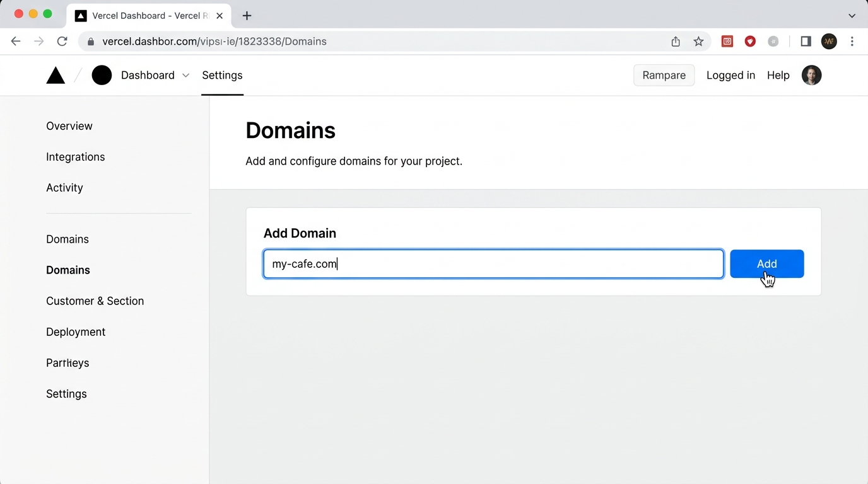Expand the Dashboard dropdown chevron

tap(185, 76)
